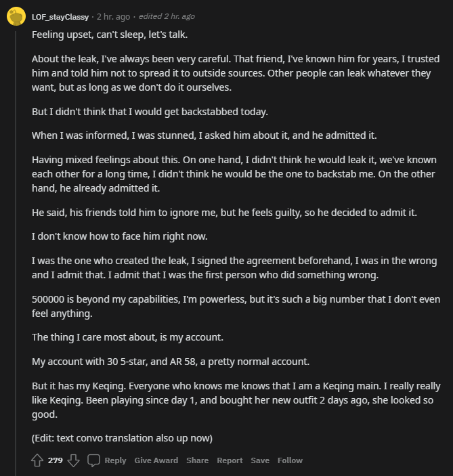Viewport: 453px width, 476px height.
Task: Click the 'Feeling upset, can't sleep' opening line
Action: pyautogui.click(x=110, y=35)
